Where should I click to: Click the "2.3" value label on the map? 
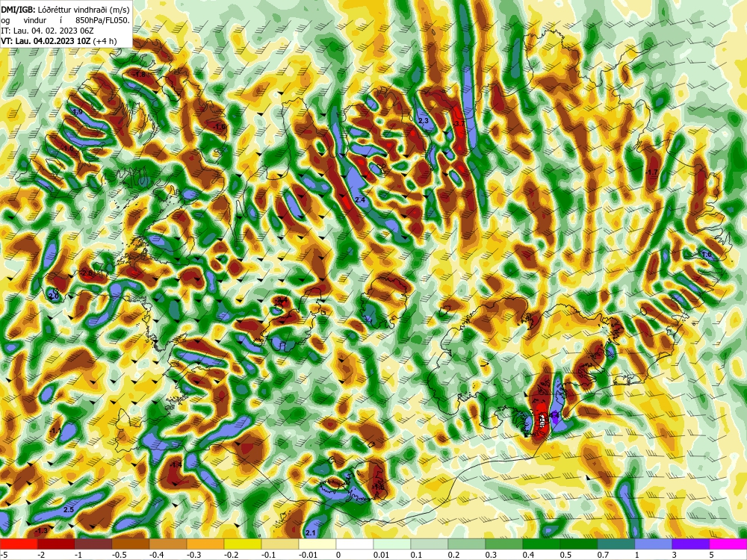point(423,121)
